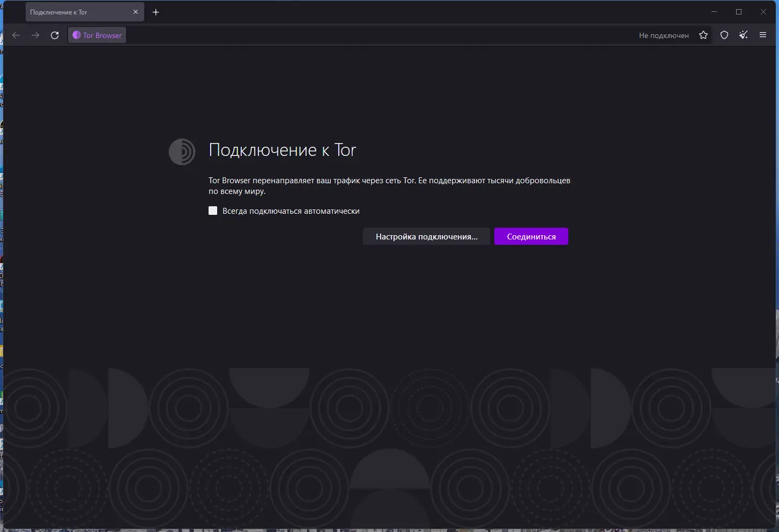Open a new tab with plus button
Screen dimensions: 779x532
[x=156, y=12]
